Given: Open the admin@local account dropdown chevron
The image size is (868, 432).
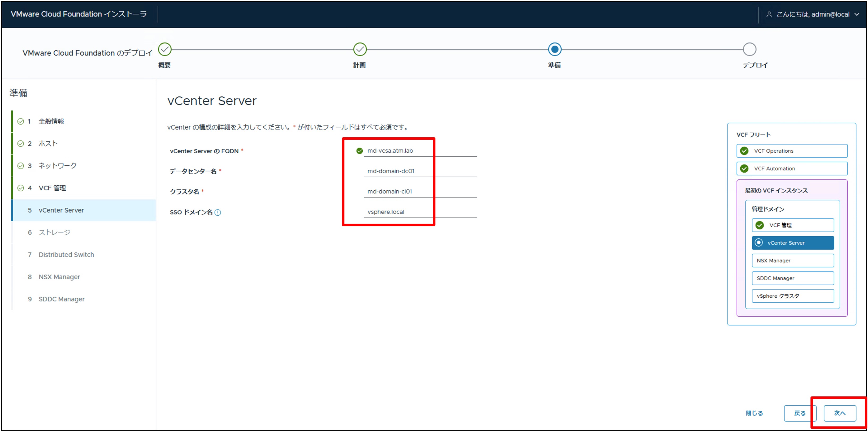Looking at the screenshot, I should pos(857,15).
